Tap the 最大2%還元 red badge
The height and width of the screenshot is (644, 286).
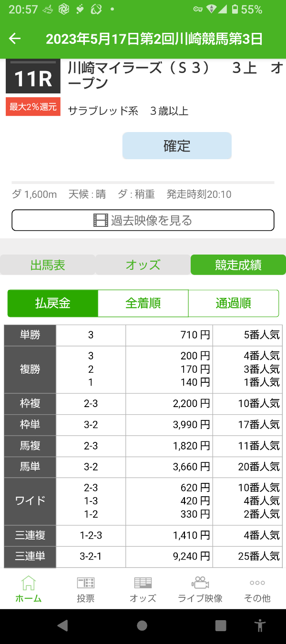(x=33, y=107)
